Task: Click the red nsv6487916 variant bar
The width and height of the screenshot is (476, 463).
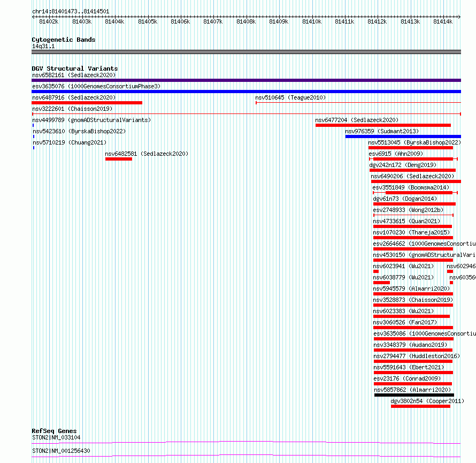Action: (87, 103)
